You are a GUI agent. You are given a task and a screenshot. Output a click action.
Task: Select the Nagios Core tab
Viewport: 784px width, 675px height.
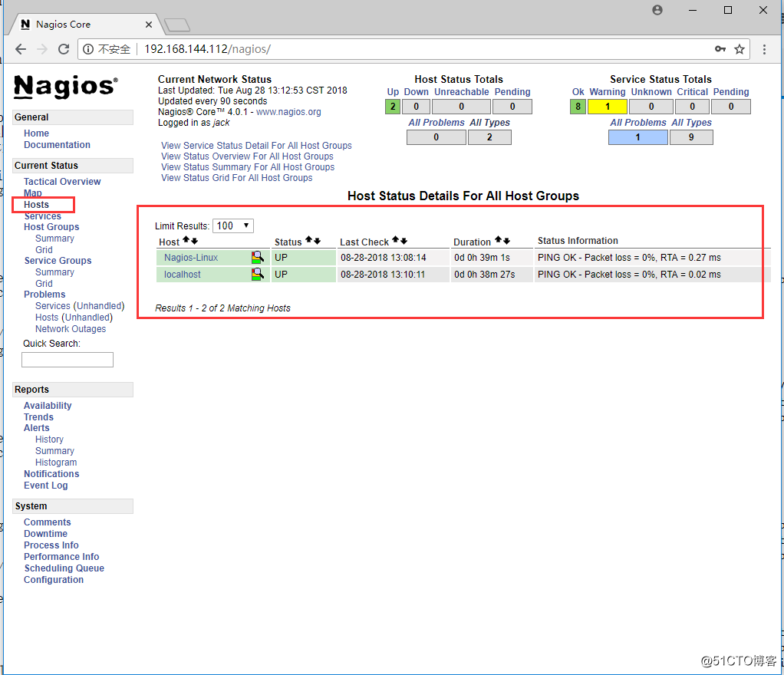tap(85, 25)
